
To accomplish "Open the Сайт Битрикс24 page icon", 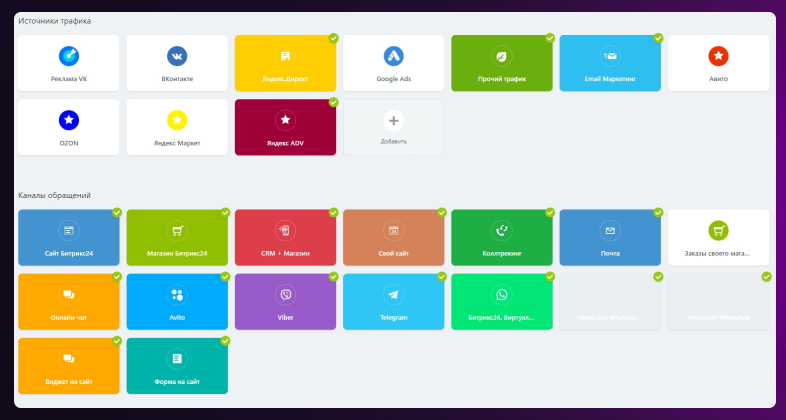I will point(69,231).
